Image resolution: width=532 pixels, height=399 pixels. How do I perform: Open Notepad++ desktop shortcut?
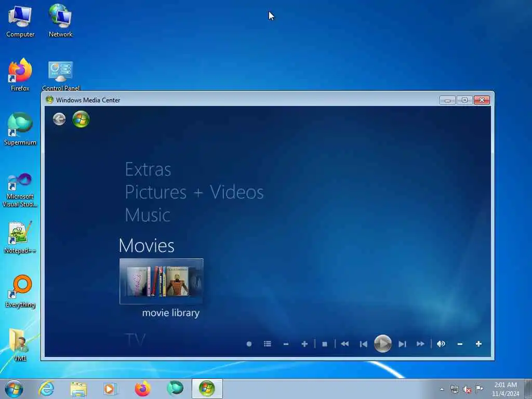tap(20, 237)
